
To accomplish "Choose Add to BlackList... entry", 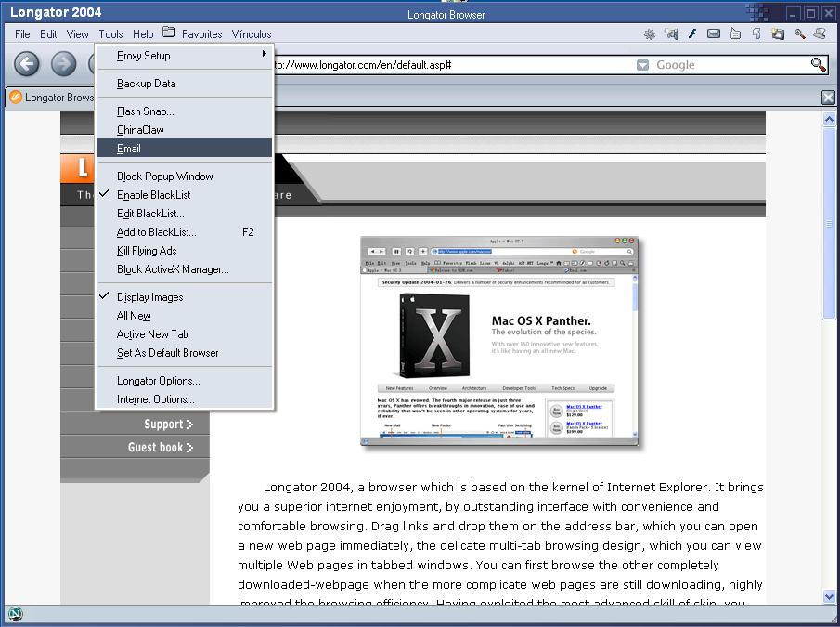I will tap(185, 232).
